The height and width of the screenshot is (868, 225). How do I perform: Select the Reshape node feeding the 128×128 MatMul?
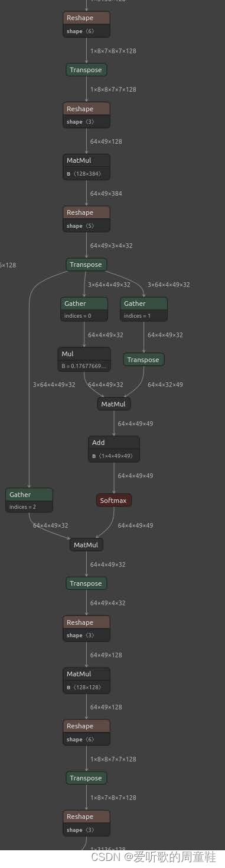(x=86, y=629)
